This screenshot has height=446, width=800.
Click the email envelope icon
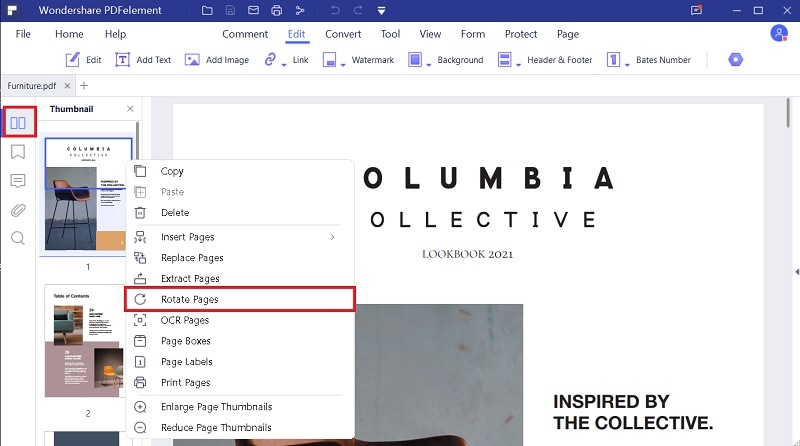coord(254,10)
